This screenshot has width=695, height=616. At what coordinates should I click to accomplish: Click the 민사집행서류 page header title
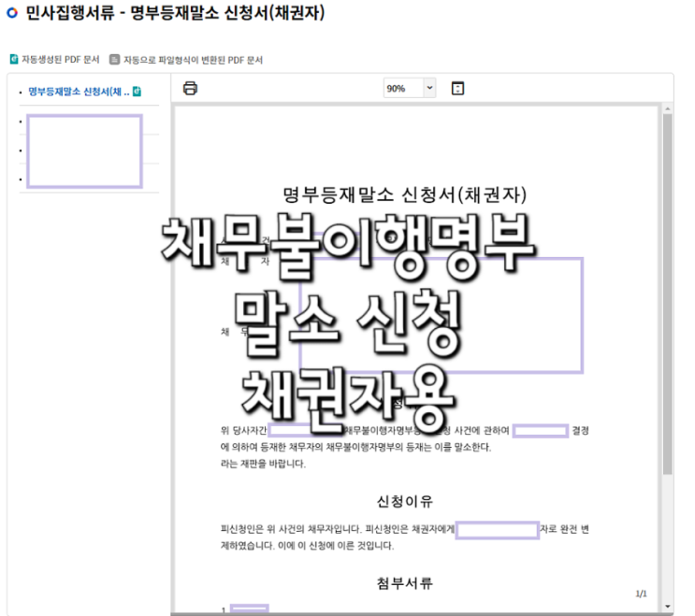175,13
